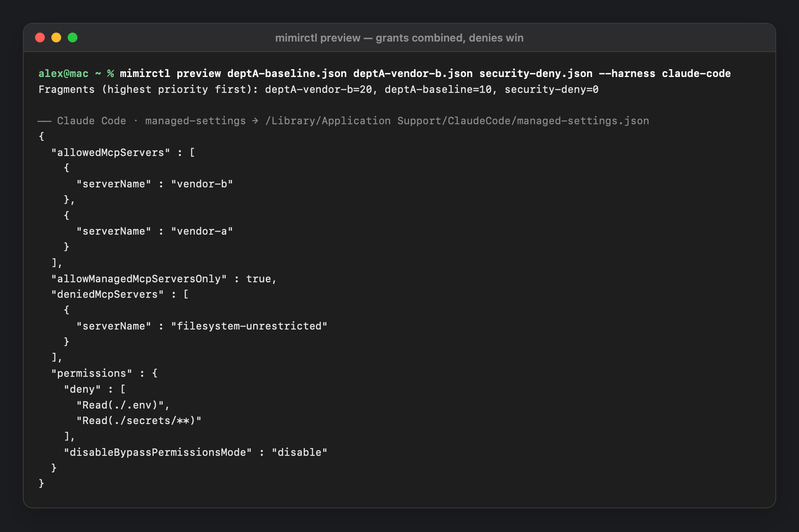This screenshot has height=532, width=799.
Task: Click the "disable" value
Action: tap(300, 452)
